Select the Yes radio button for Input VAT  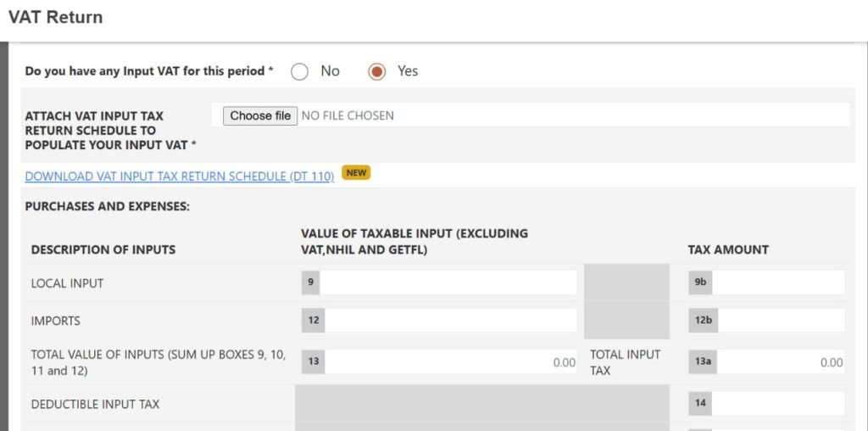click(377, 71)
